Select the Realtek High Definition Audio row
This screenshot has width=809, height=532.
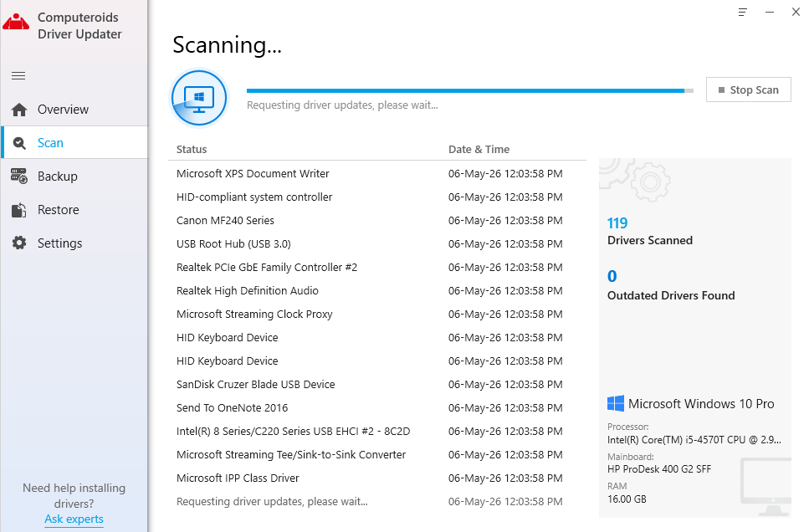click(377, 291)
